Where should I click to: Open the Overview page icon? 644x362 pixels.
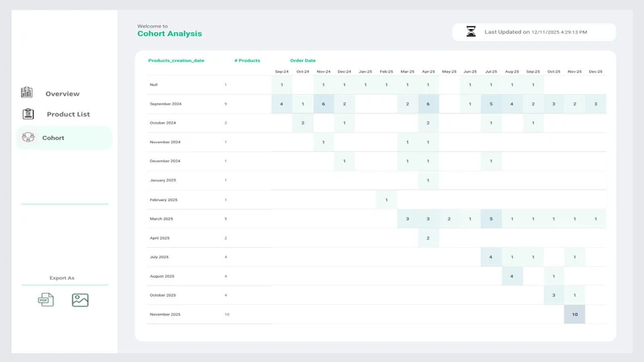27,93
